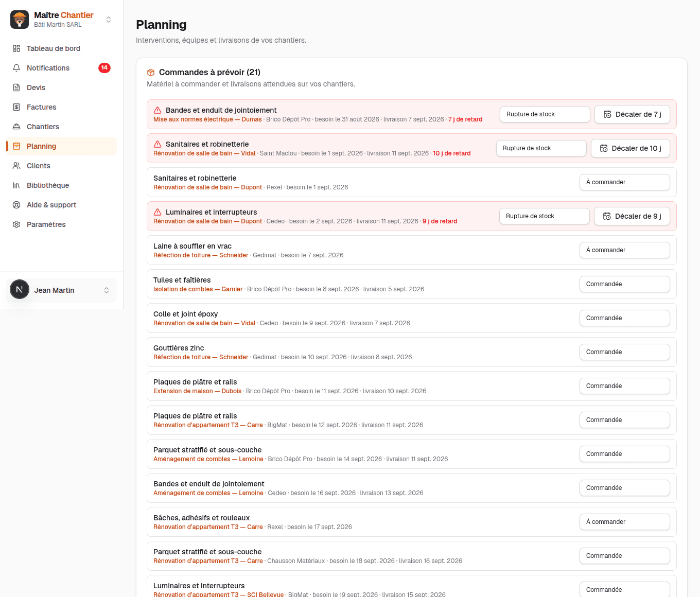Click the '7 j de retard' text
This screenshot has width=700, height=597.
click(465, 119)
